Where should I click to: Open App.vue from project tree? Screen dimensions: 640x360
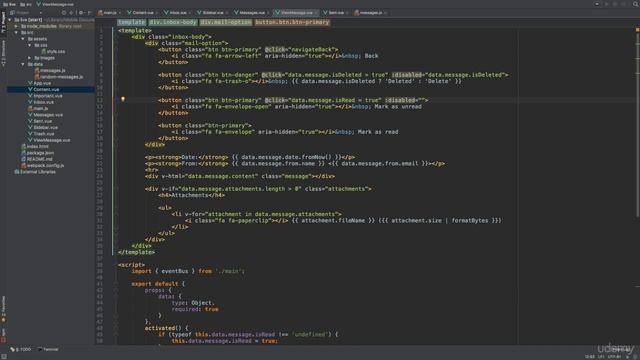point(39,83)
